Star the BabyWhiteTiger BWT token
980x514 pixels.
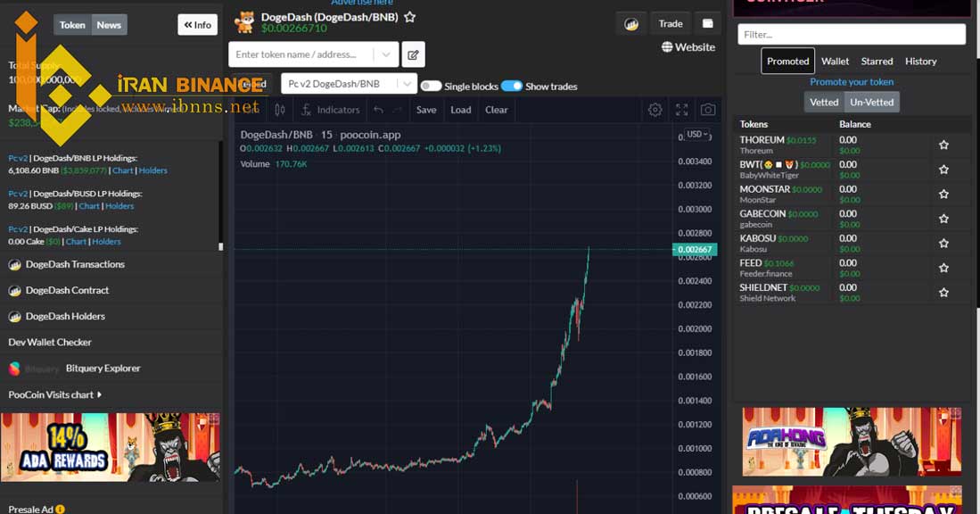[x=943, y=170]
